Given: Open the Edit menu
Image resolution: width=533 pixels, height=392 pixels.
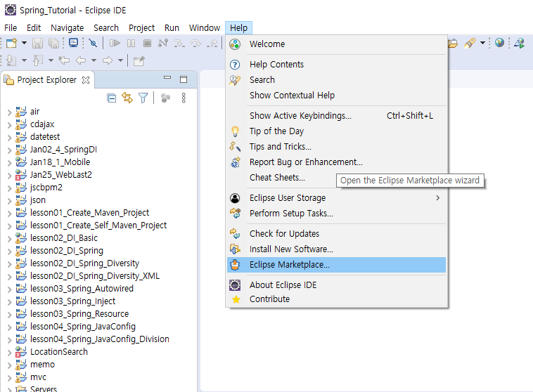Looking at the screenshot, I should (x=34, y=28).
